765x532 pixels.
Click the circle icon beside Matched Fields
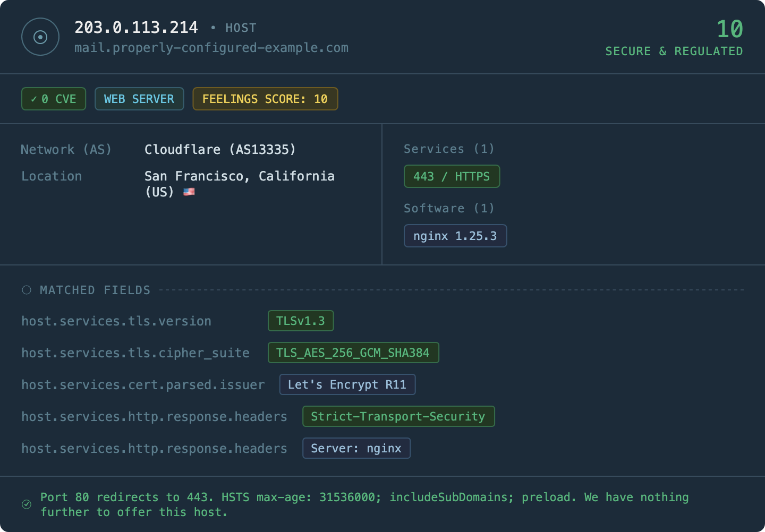(27, 290)
